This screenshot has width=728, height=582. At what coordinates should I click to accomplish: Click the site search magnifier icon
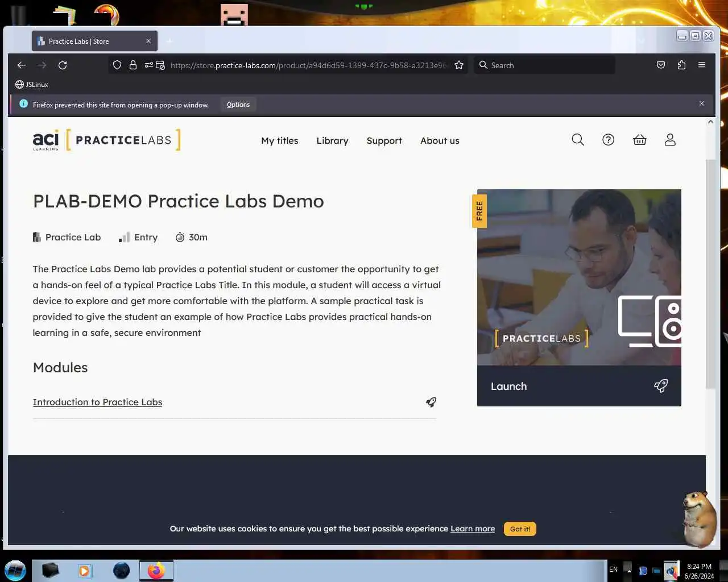coord(578,140)
